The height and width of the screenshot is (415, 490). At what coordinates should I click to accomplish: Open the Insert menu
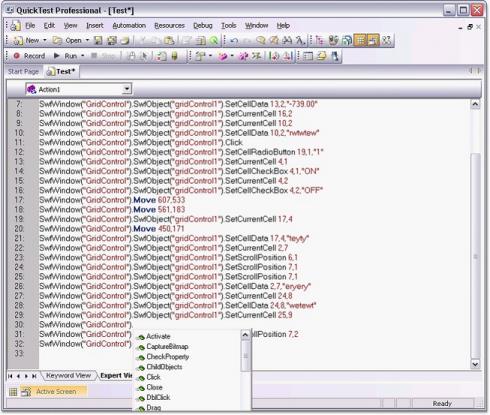[95, 26]
